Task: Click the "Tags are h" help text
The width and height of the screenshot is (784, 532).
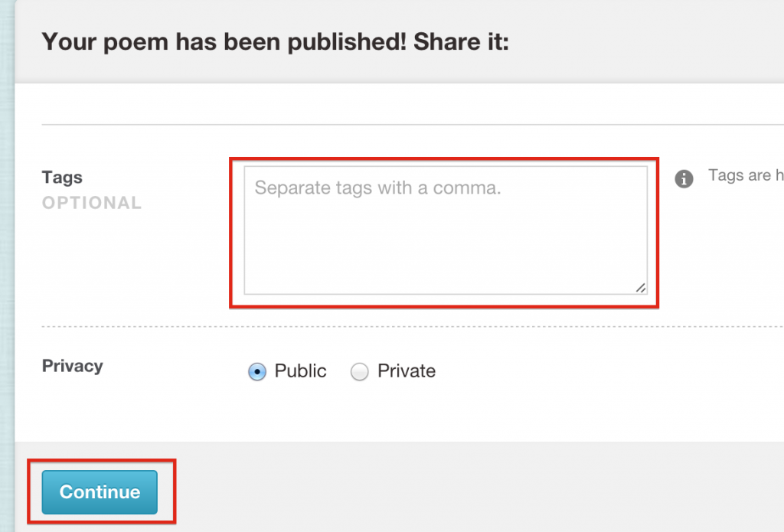Action: pyautogui.click(x=746, y=175)
